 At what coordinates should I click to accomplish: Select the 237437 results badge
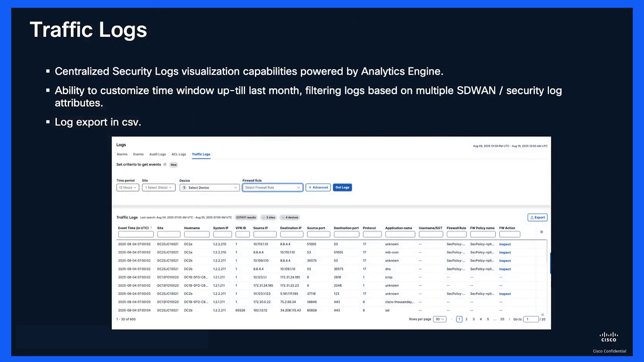(246, 218)
